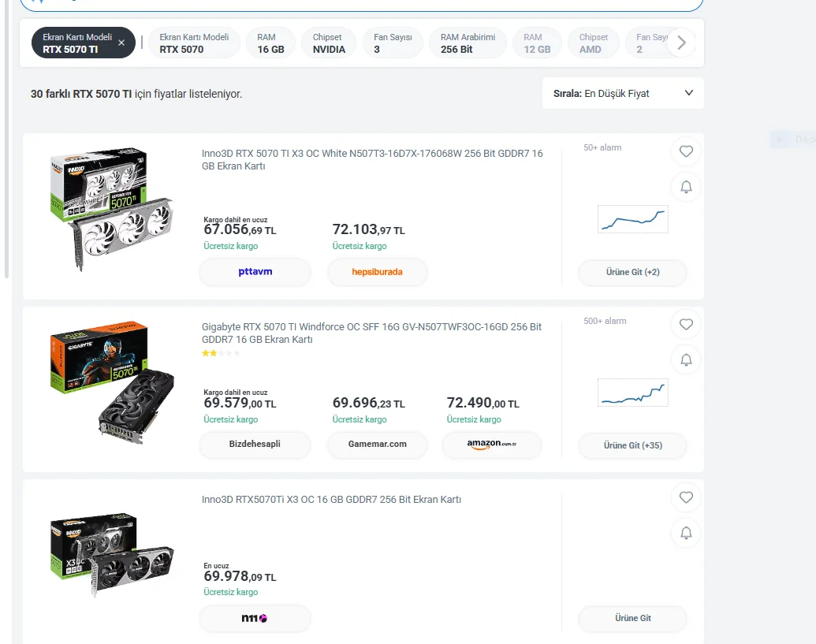This screenshot has width=816, height=644.
Task: Select the Ekran Kartı Modeli RTX 5070 chip
Action: pyautogui.click(x=194, y=43)
